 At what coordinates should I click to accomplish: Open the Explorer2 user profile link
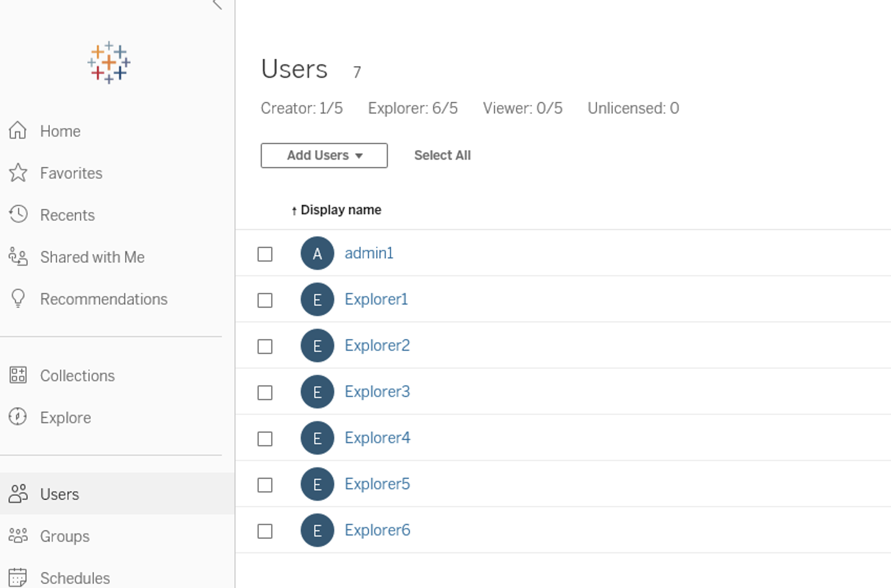377,345
